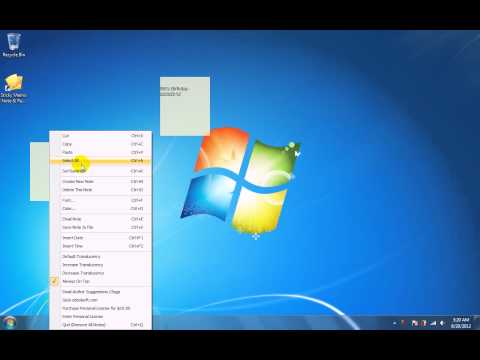Open the Font... menu entry
480x360 pixels.
[x=100, y=200]
